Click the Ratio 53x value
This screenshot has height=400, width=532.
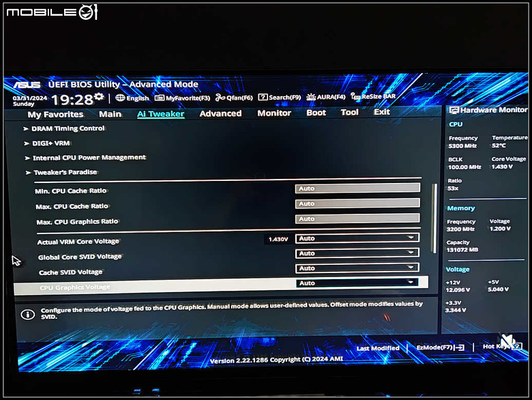point(453,188)
